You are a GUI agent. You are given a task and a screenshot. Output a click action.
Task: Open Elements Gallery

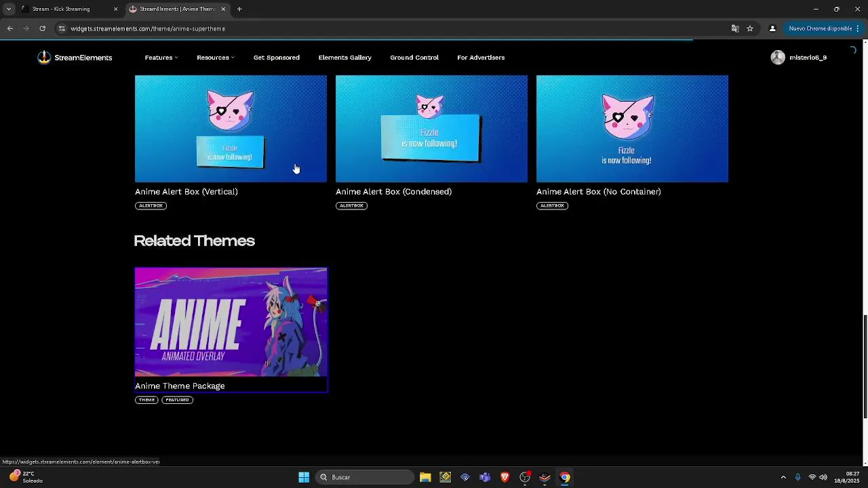344,58
